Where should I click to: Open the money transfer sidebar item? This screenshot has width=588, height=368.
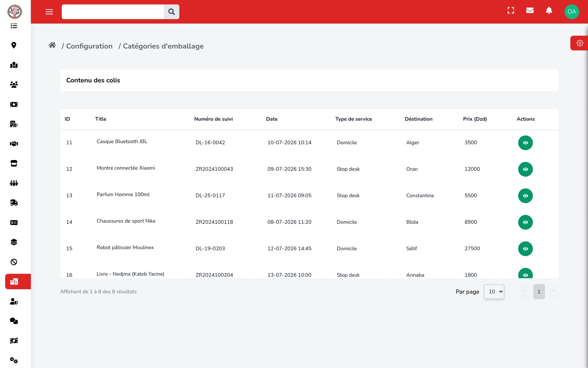click(x=14, y=340)
